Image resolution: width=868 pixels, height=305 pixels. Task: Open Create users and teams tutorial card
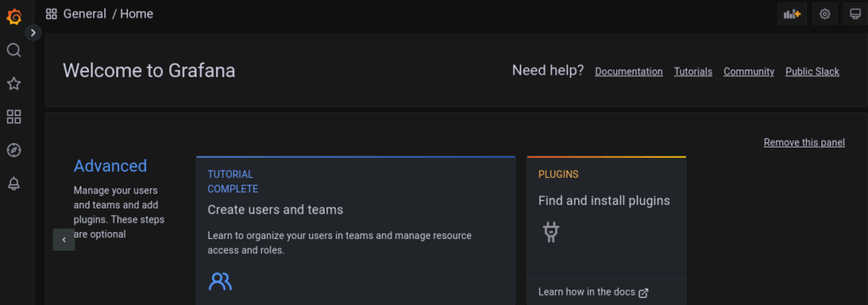[x=355, y=230]
